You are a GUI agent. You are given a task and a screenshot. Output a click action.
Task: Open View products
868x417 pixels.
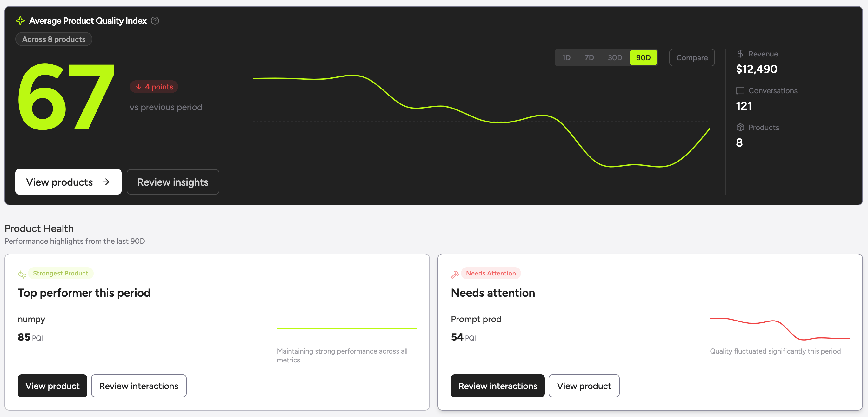68,182
